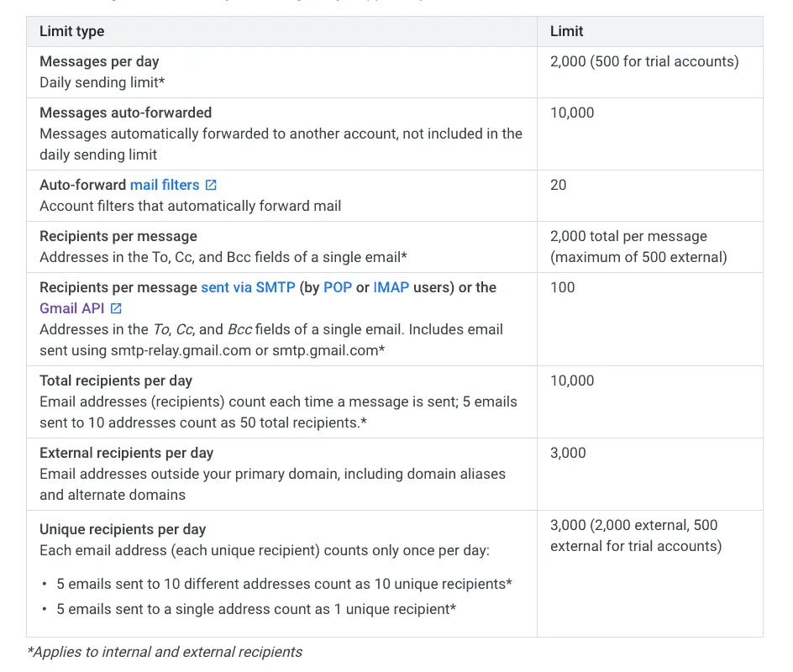793x672 pixels.
Task: Click external-link icon beside Gmail API
Action: pyautogui.click(x=116, y=308)
